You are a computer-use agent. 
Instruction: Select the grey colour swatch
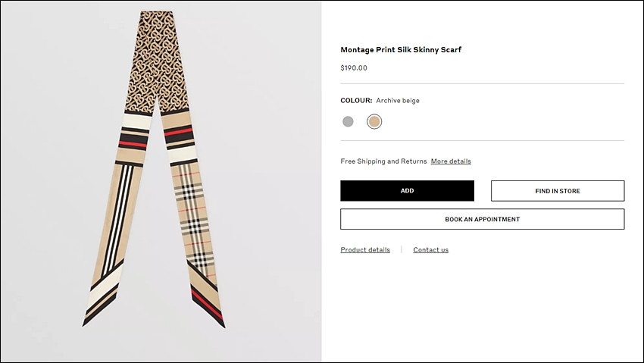point(348,121)
